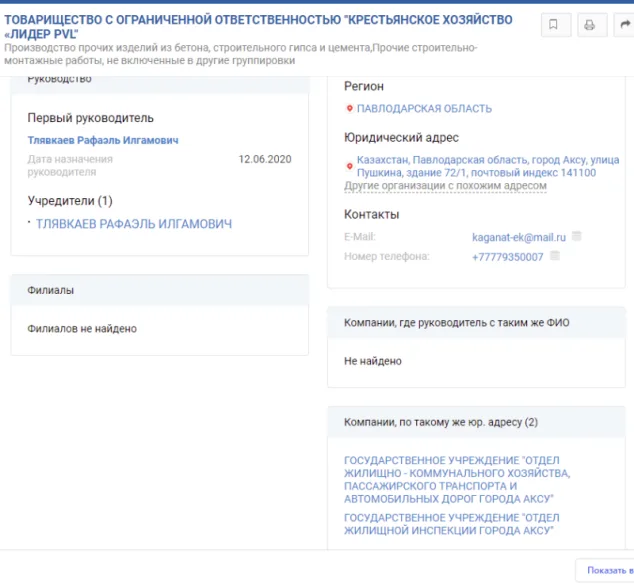Viewport: 634px width, 587px height.
Task: Click the map pin beside Павлодарская область
Action: click(x=349, y=109)
